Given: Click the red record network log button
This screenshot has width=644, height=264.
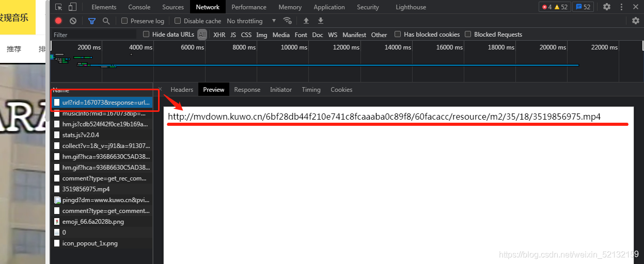Looking at the screenshot, I should [x=58, y=21].
